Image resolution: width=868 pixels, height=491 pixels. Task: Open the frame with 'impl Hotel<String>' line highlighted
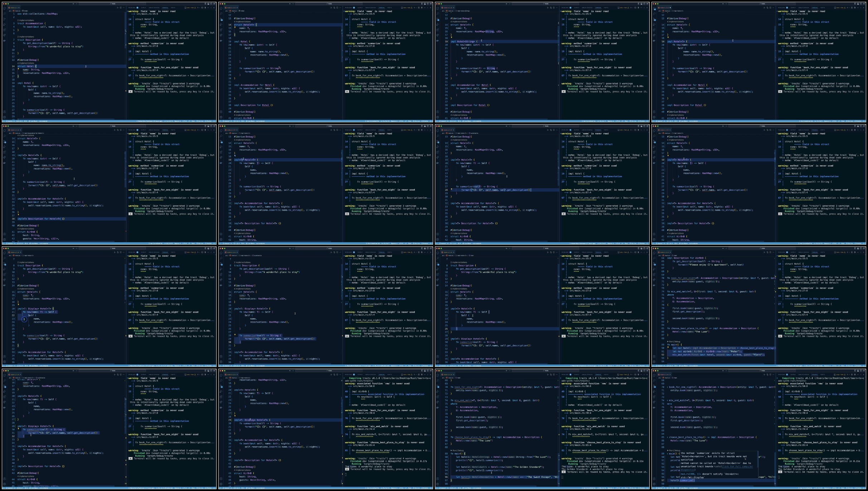coord(542,62)
